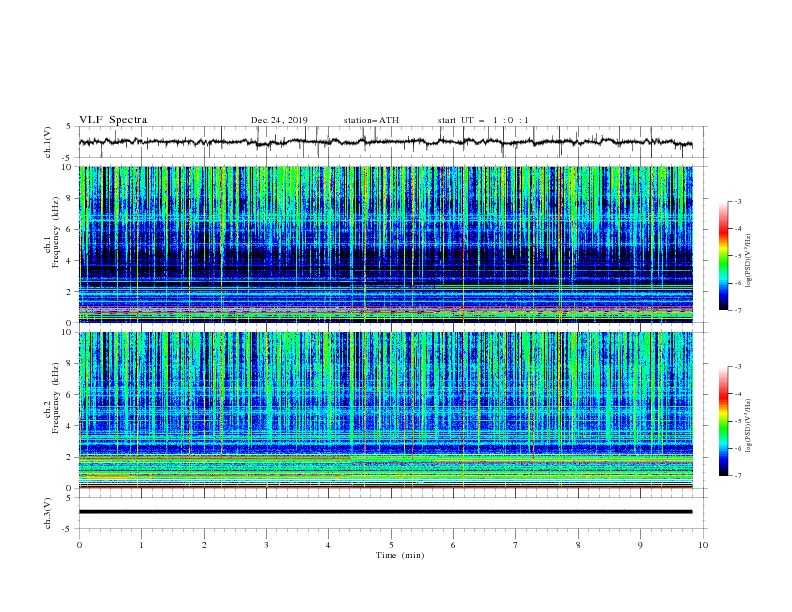
Task: Click the thick black ch.3 voltage trace
Action: pyautogui.click(x=385, y=512)
